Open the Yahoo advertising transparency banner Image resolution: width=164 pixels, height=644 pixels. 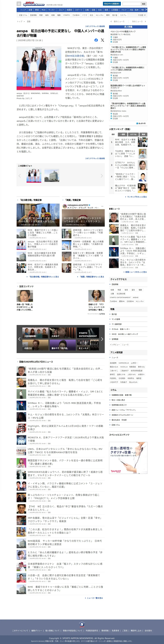tap(128, 458)
